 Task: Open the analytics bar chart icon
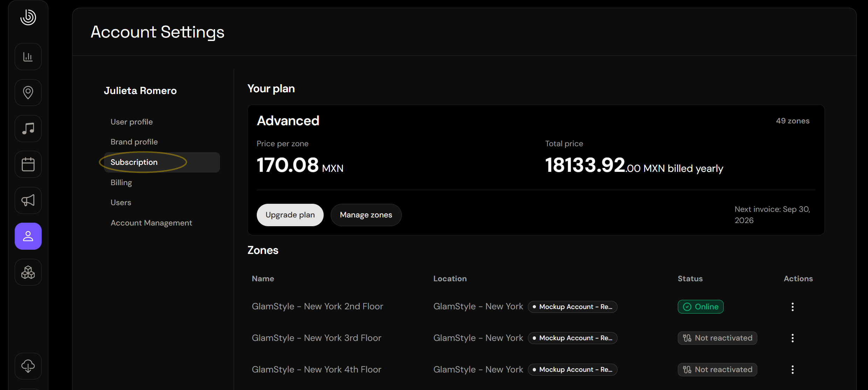tap(28, 57)
